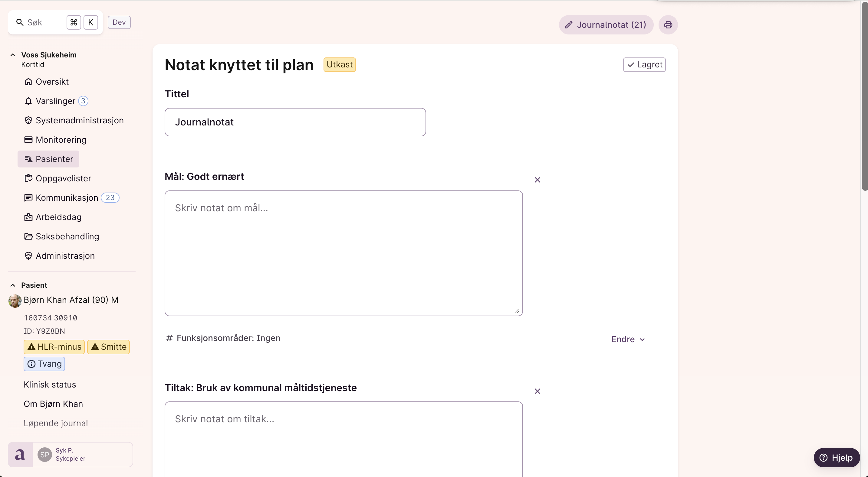Expand the Endre dropdown for Funksjonsområder
The height and width of the screenshot is (477, 868).
(628, 339)
